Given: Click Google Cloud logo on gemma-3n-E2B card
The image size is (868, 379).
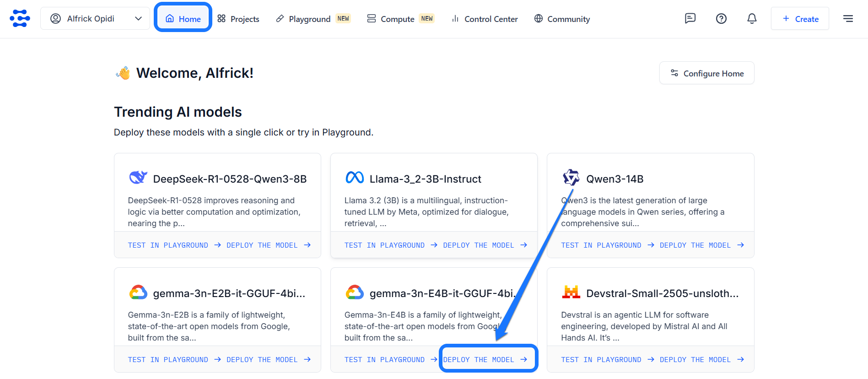Looking at the screenshot, I should 138,292.
